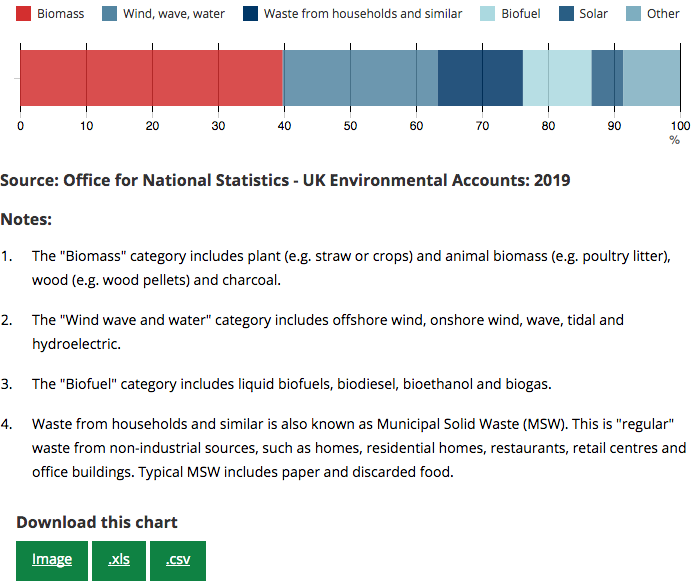Image resolution: width=700 pixels, height=581 pixels.
Task: Click the 'Waste from households and similar' legend text
Action: point(363,14)
